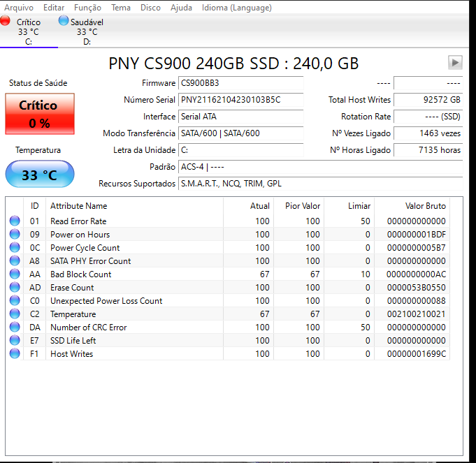Click status orb for Unexpected Power Loss Count
Image resolution: width=476 pixels, height=463 pixels.
(x=15, y=300)
